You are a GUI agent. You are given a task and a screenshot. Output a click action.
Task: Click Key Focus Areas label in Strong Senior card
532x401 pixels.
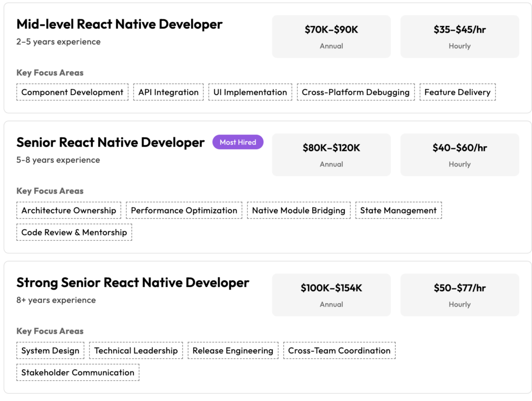[50, 331]
